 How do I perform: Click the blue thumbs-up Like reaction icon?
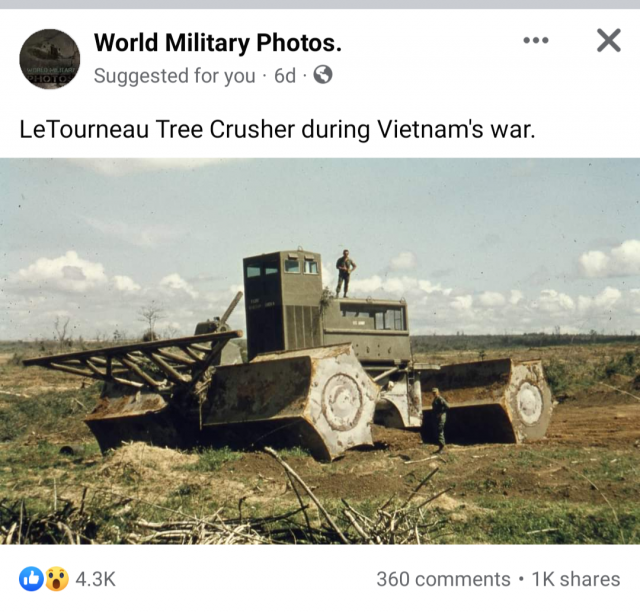click(x=31, y=579)
